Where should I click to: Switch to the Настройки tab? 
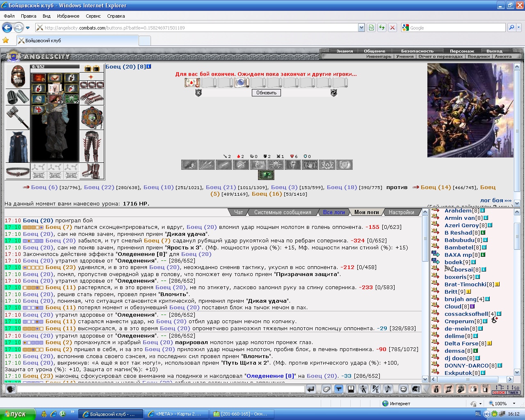pyautogui.click(x=402, y=212)
